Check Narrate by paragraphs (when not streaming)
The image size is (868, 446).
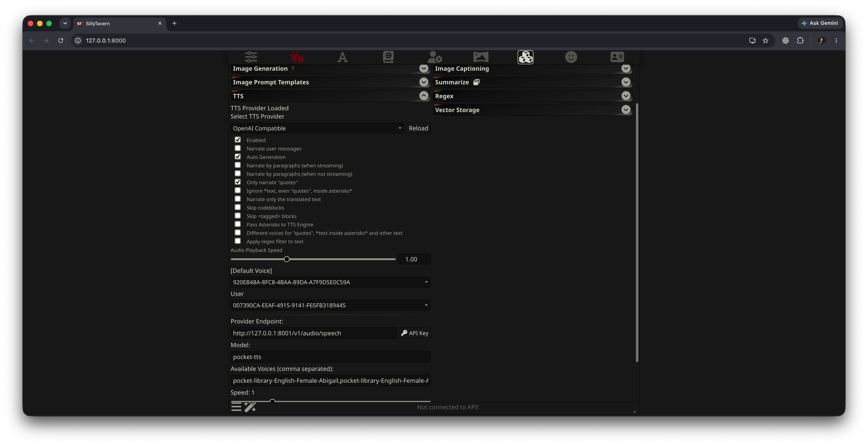click(238, 173)
